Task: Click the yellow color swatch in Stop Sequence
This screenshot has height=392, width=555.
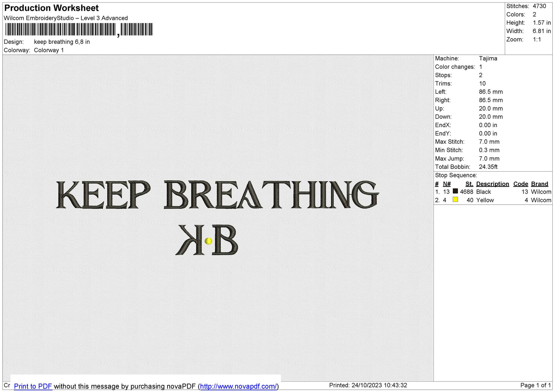Action: click(455, 200)
